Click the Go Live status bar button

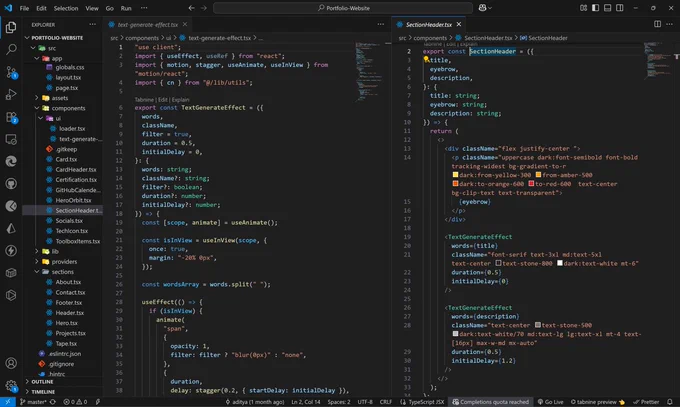pyautogui.click(x=550, y=402)
